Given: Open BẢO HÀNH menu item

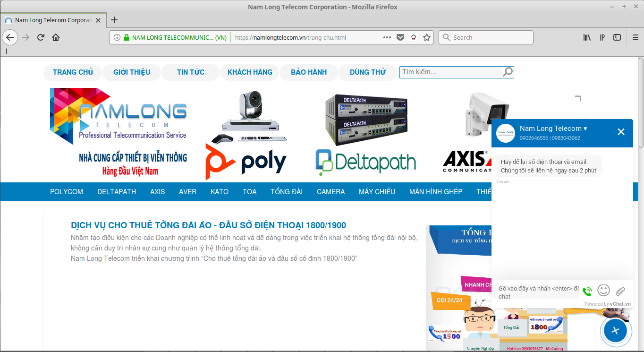Looking at the screenshot, I should pyautogui.click(x=309, y=72).
